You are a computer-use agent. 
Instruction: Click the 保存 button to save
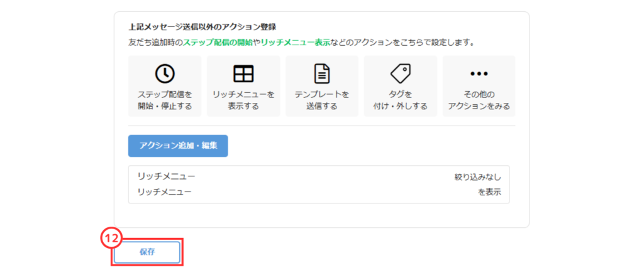click(147, 252)
